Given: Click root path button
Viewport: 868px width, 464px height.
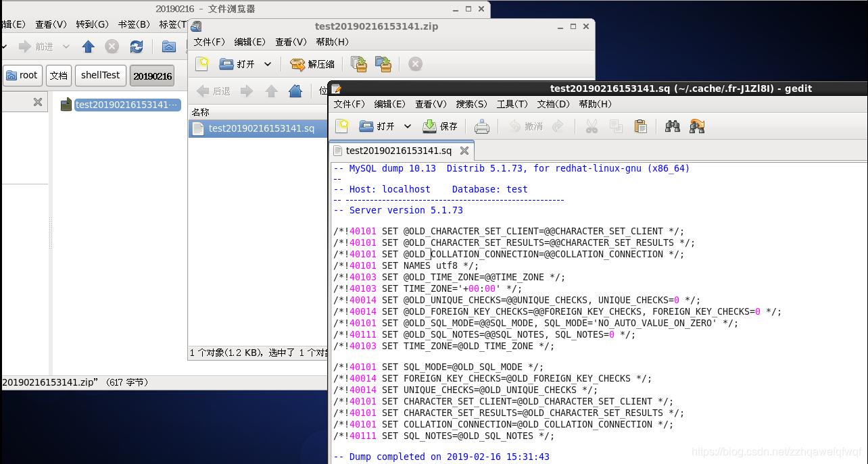Looking at the screenshot, I should click(x=22, y=75).
